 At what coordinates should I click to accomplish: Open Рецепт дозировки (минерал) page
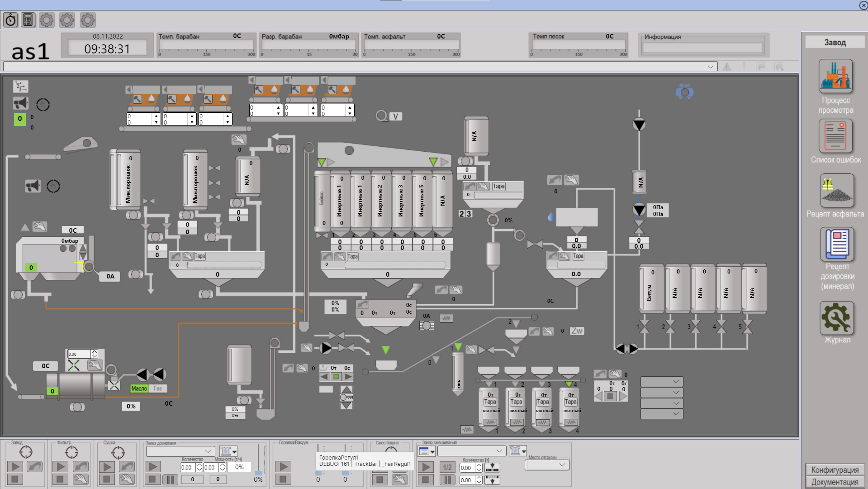coord(837,244)
